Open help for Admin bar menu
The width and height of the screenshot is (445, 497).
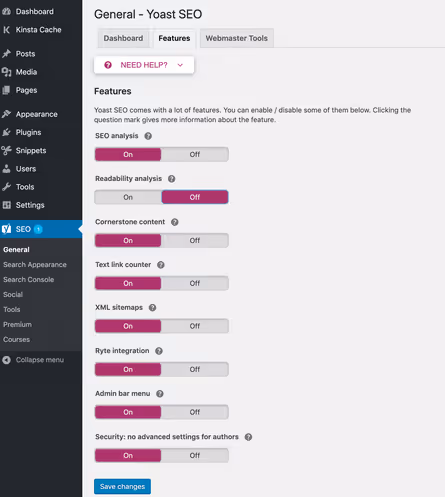(160, 394)
